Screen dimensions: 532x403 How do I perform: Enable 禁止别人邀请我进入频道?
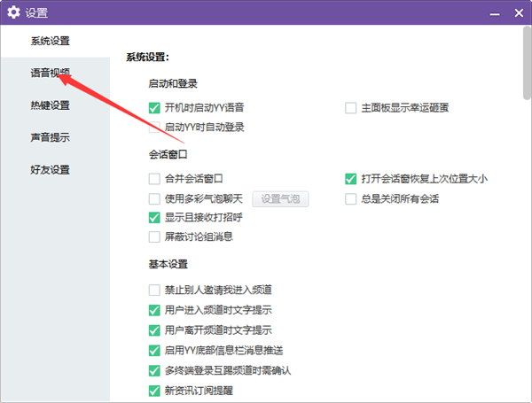[154, 291]
